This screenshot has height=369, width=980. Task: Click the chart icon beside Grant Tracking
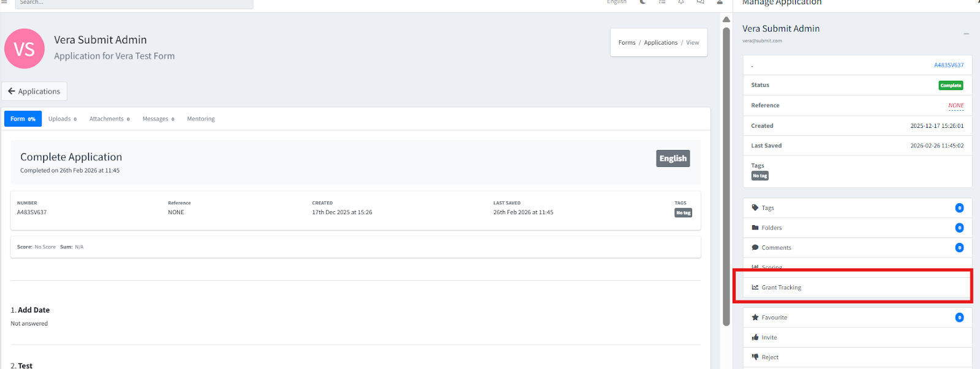pyautogui.click(x=755, y=288)
